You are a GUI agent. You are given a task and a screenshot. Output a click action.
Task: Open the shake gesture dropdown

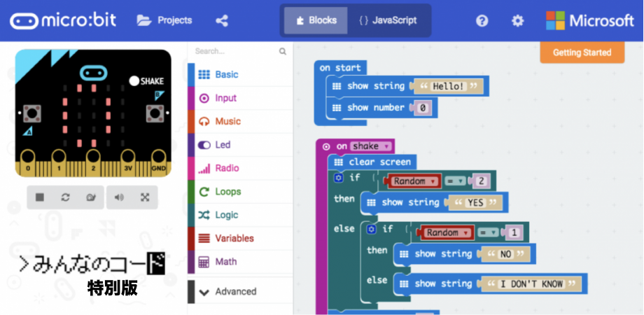pyautogui.click(x=371, y=146)
